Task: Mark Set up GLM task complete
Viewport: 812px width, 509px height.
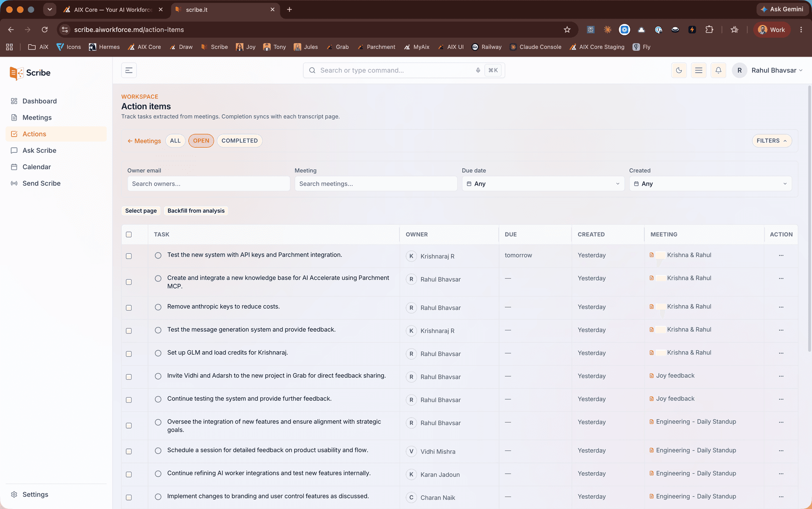Action: pos(158,353)
